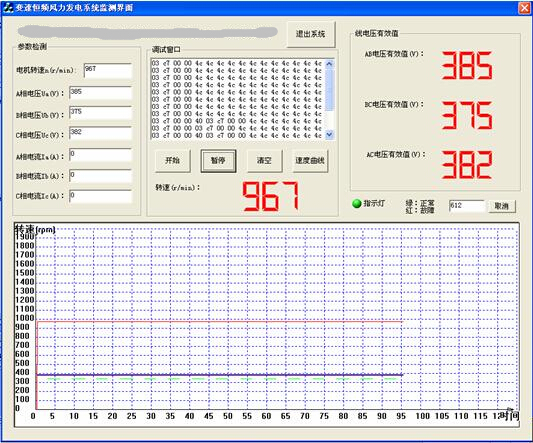Click the red 375 BC voltage display
The height and width of the screenshot is (443, 533).
point(467,115)
